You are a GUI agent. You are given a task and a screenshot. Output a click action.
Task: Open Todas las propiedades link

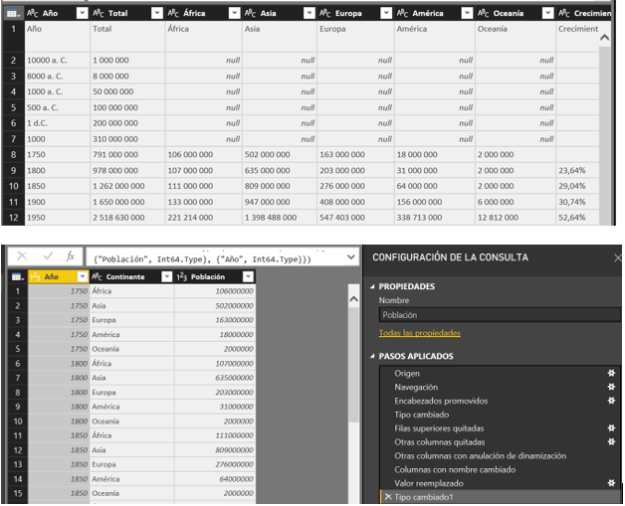tap(419, 332)
